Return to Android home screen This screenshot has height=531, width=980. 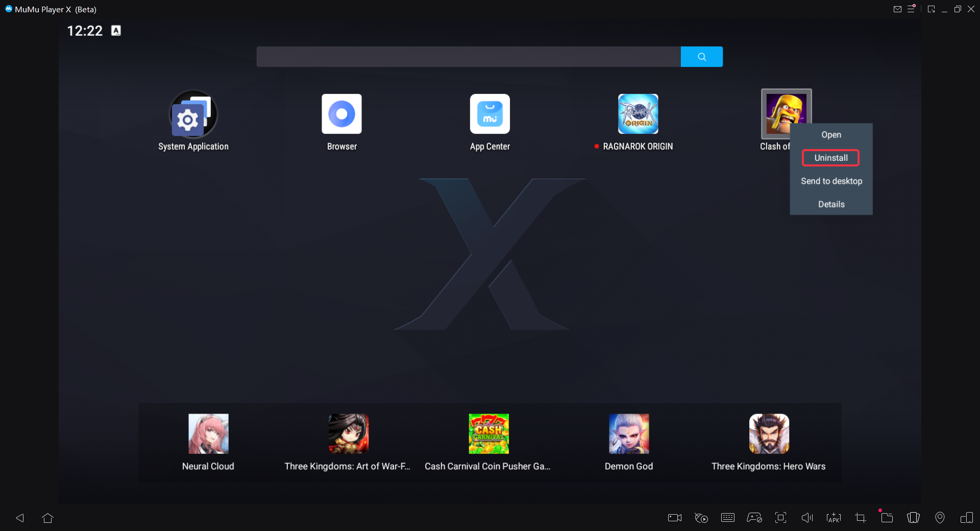[x=48, y=518]
